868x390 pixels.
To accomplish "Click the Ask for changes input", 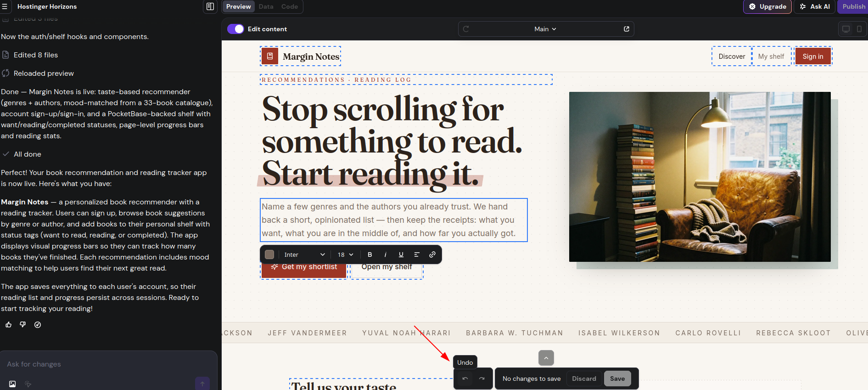I will (108, 364).
